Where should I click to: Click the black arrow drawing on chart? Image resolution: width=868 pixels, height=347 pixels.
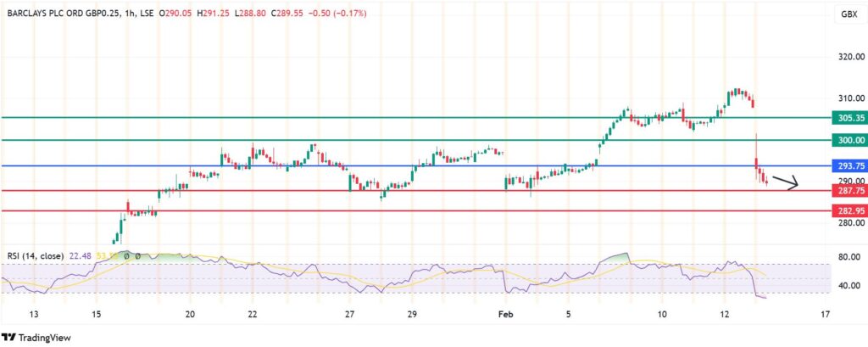(x=785, y=182)
